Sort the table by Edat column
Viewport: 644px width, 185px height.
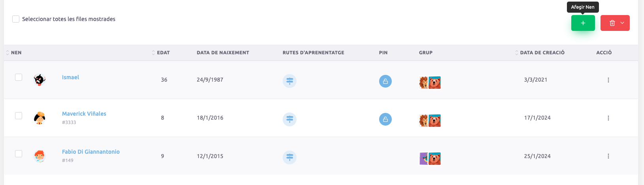[163, 53]
